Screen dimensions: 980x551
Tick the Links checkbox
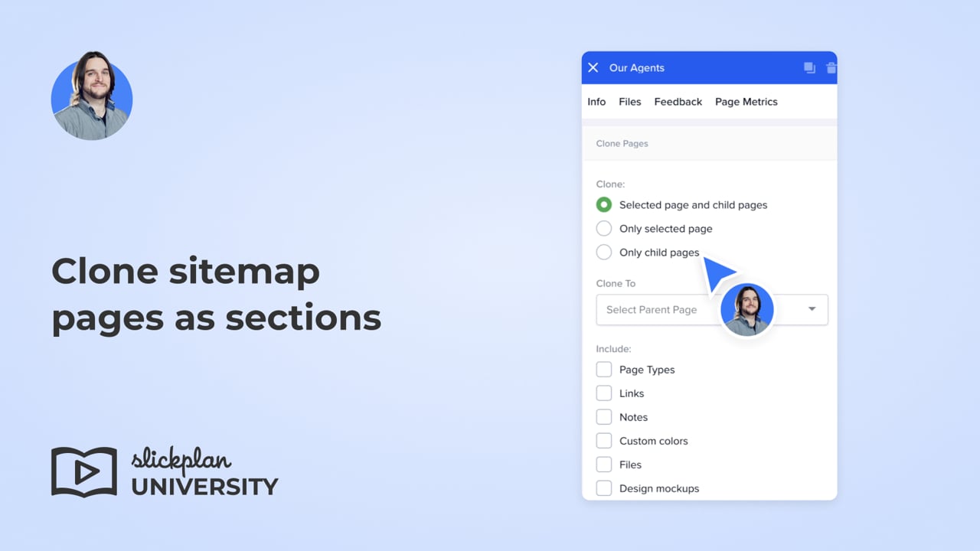[604, 393]
